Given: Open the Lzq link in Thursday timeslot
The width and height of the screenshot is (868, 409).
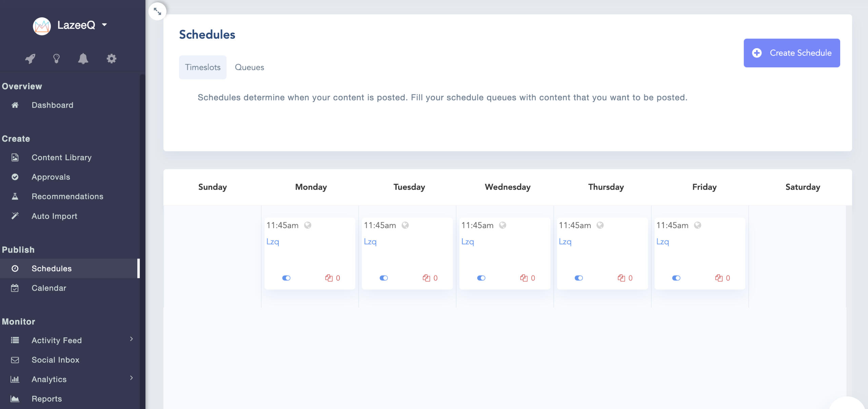Looking at the screenshot, I should 565,242.
